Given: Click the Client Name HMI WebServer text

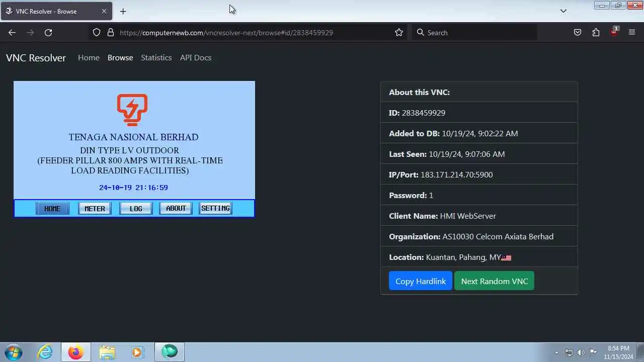Looking at the screenshot, I should pyautogui.click(x=468, y=216).
